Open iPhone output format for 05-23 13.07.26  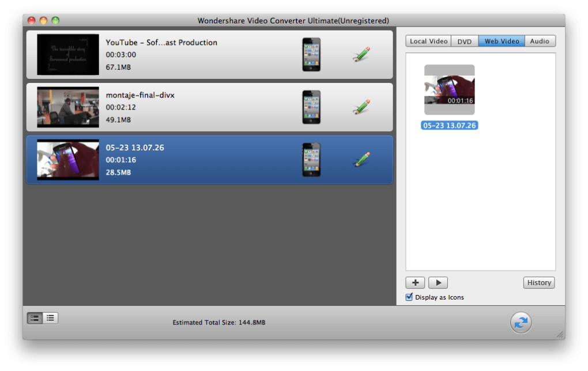[x=311, y=160]
